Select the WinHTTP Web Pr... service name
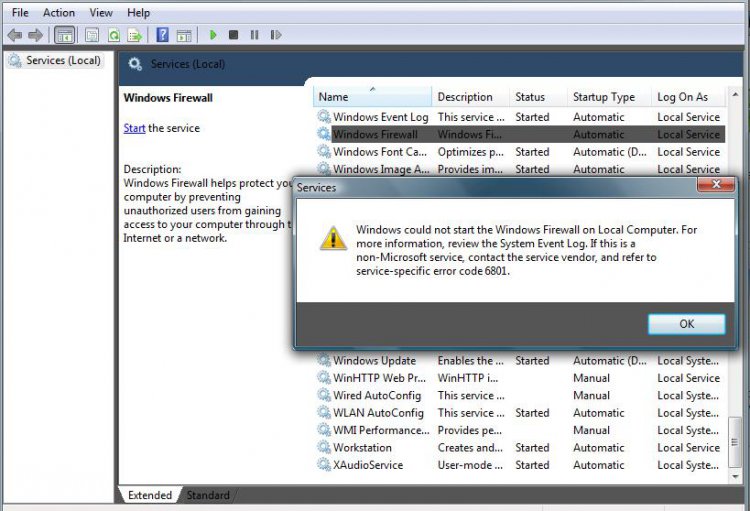 pos(379,378)
